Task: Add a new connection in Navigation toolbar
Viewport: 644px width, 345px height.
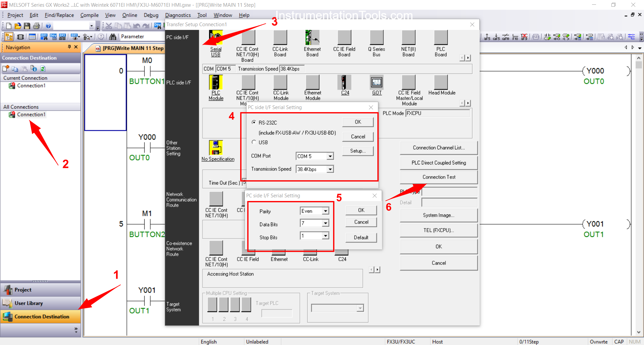Action: [6, 68]
